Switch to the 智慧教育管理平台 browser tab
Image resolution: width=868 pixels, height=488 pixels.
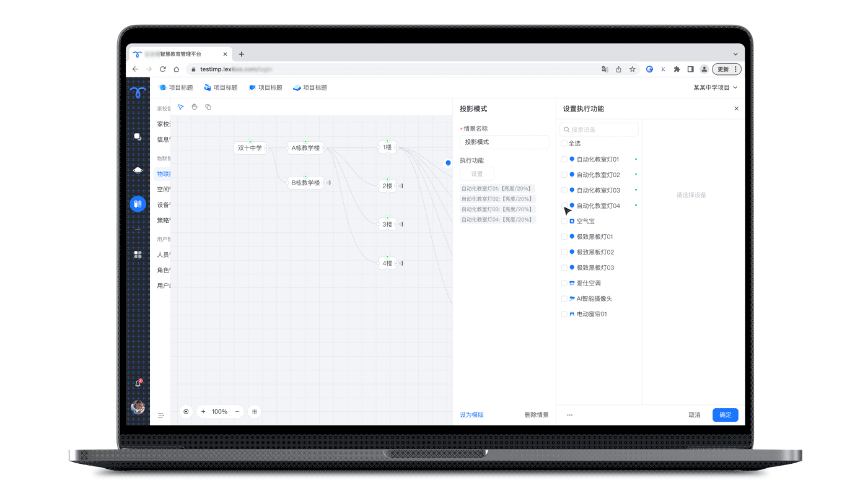coord(180,54)
